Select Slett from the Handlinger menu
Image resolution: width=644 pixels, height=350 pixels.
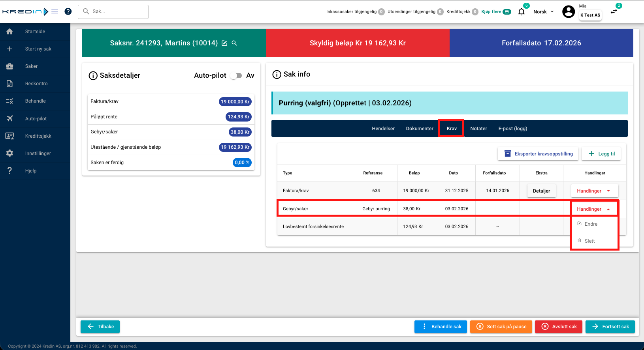[x=589, y=241]
